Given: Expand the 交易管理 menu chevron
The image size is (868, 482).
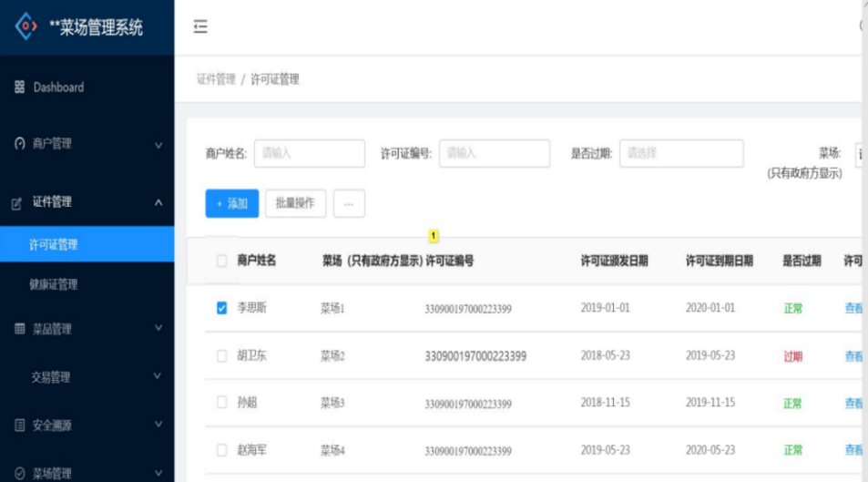Looking at the screenshot, I should pos(158,376).
